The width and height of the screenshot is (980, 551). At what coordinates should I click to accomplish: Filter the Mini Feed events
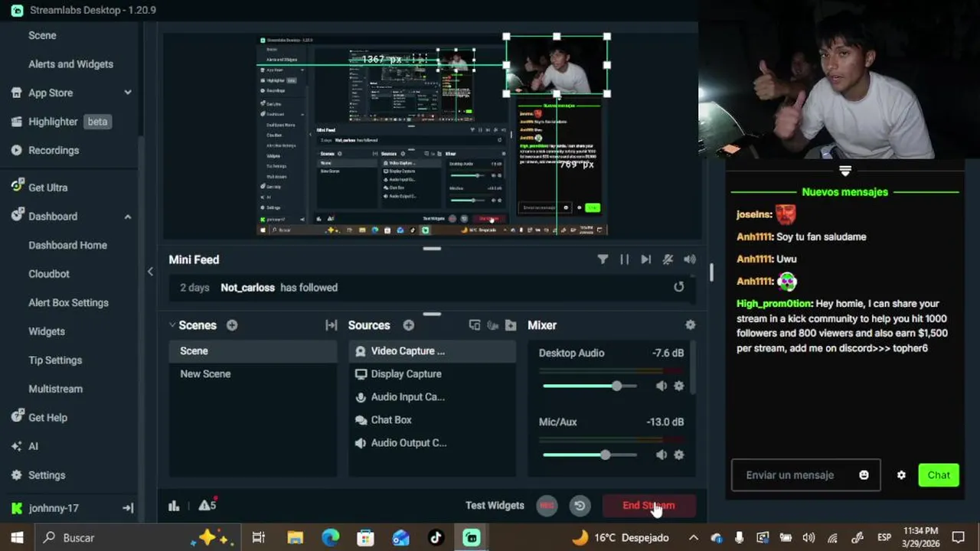pos(603,259)
